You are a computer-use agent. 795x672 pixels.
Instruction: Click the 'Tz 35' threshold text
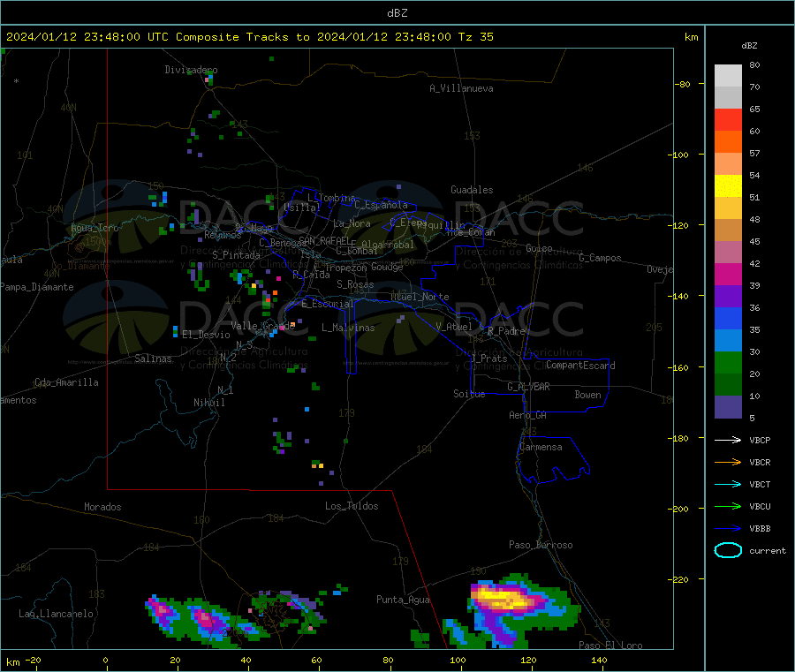475,37
